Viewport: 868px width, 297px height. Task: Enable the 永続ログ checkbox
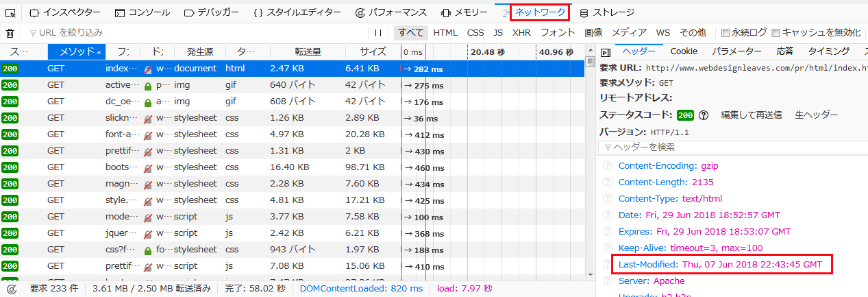(x=726, y=33)
